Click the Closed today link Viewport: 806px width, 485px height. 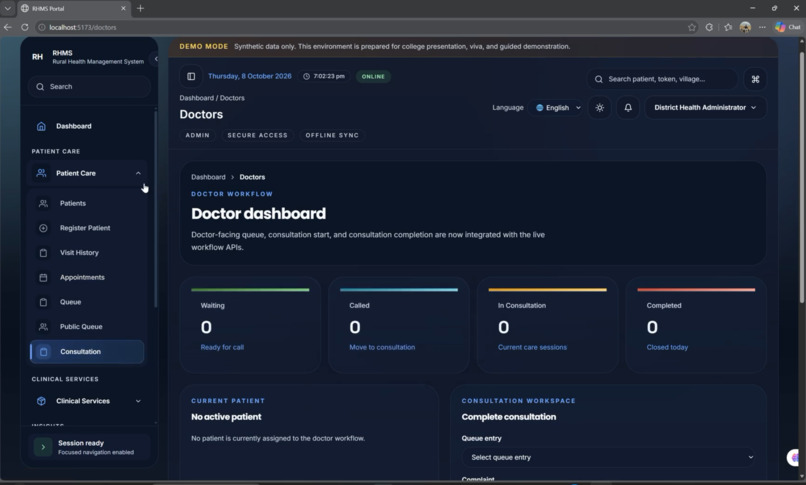click(667, 348)
